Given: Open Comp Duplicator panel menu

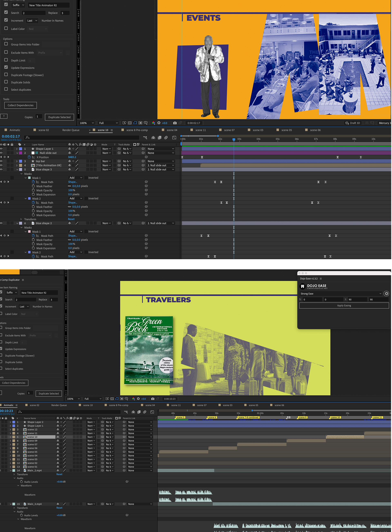Looking at the screenshot, I should point(23,280).
